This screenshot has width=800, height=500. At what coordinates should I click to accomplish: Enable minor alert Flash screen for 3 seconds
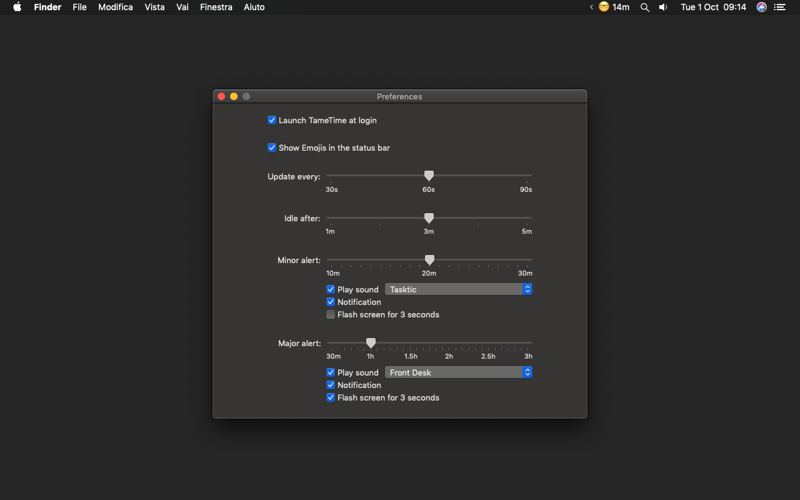(331, 314)
